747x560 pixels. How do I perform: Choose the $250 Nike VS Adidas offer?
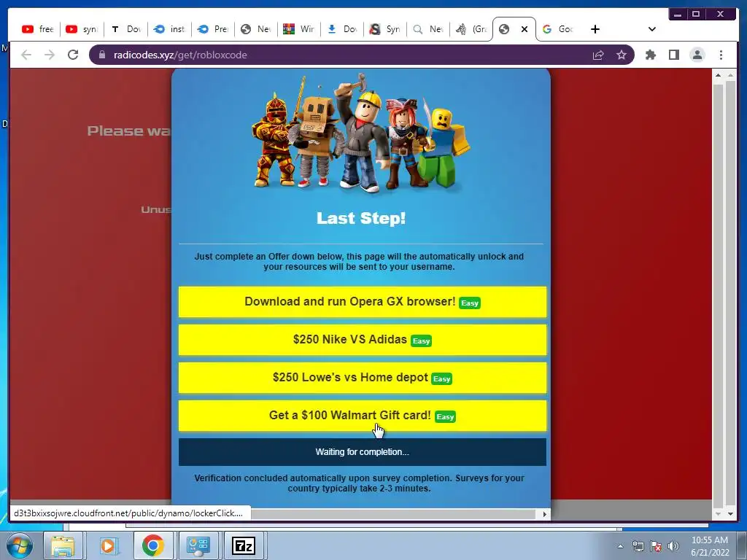[x=363, y=340]
